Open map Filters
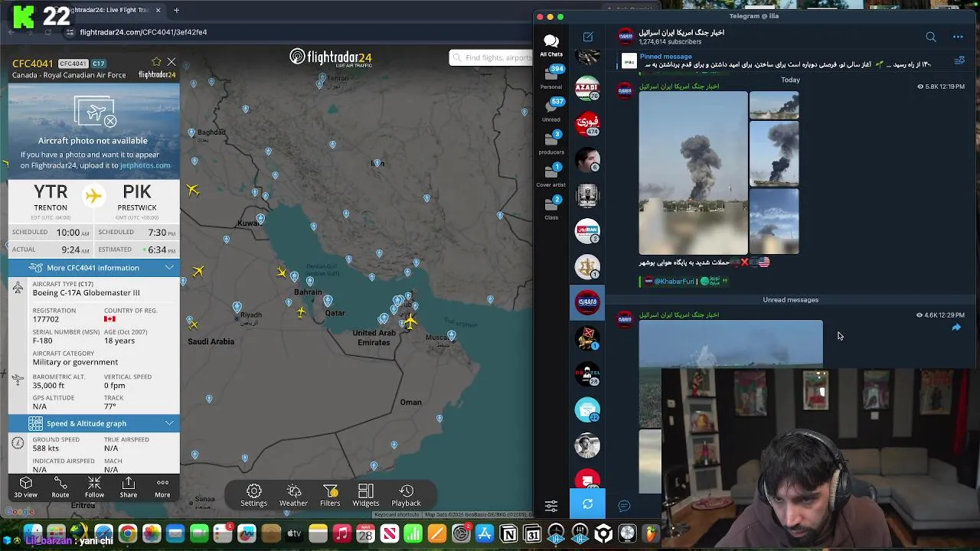This screenshot has width=980, height=551. (330, 495)
